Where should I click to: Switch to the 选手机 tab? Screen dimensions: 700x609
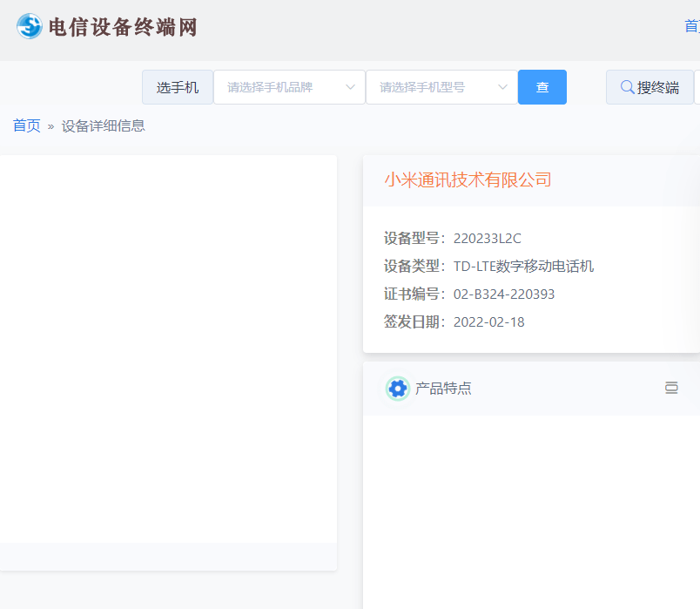(178, 86)
